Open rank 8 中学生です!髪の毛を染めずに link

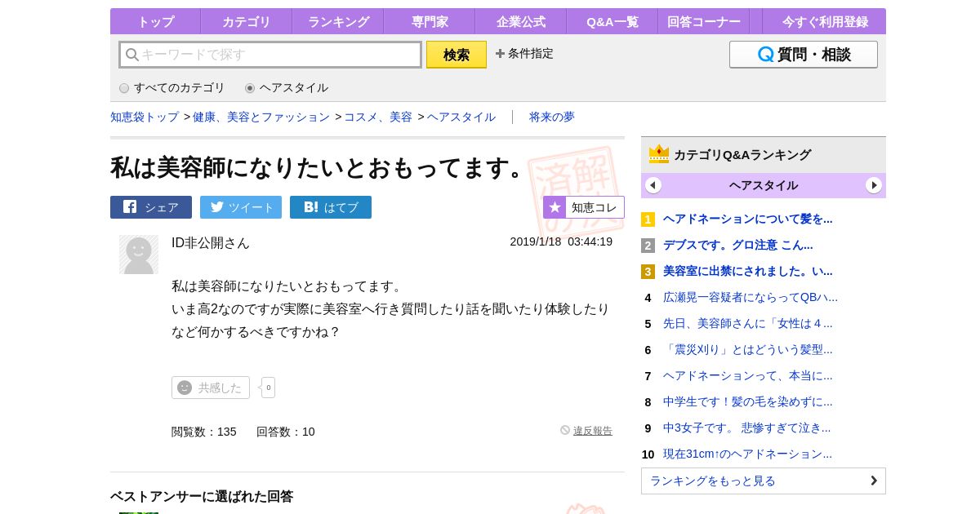click(x=748, y=401)
